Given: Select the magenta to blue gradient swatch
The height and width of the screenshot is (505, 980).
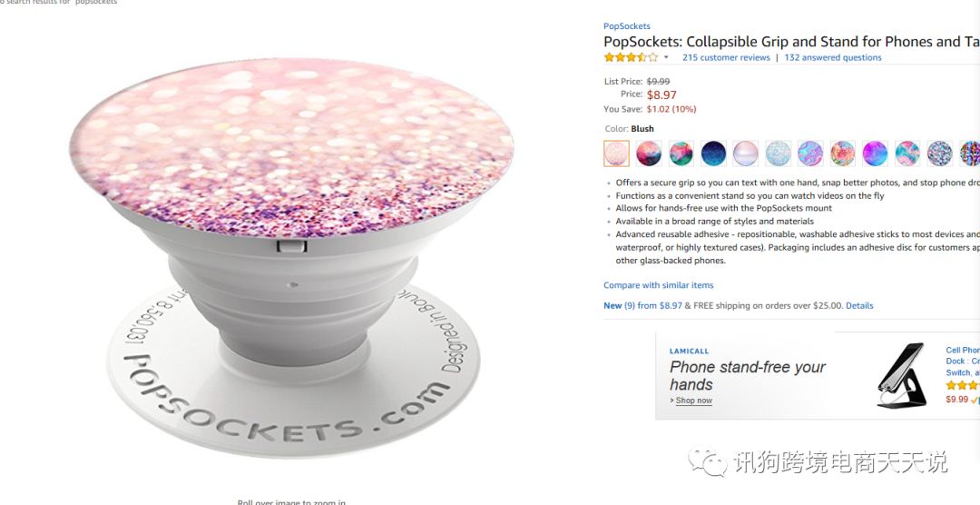Looking at the screenshot, I should click(x=875, y=153).
